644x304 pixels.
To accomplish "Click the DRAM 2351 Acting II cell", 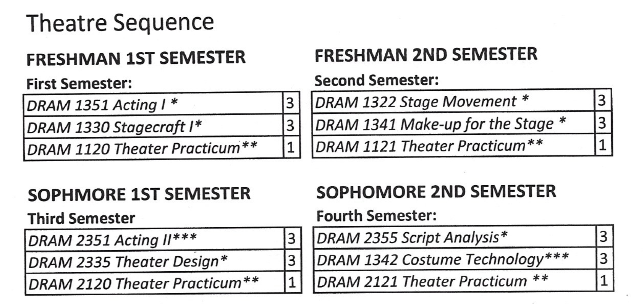I will coord(155,239).
